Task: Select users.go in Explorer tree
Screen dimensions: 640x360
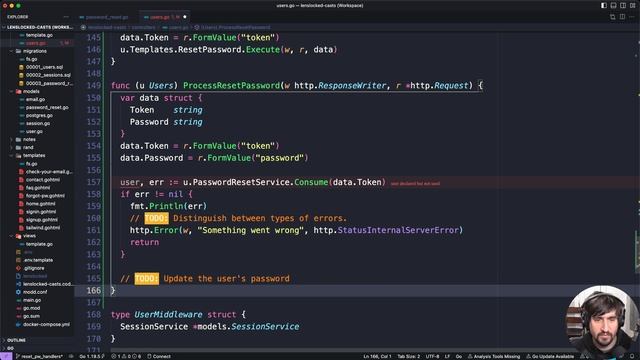Action: click(x=36, y=43)
